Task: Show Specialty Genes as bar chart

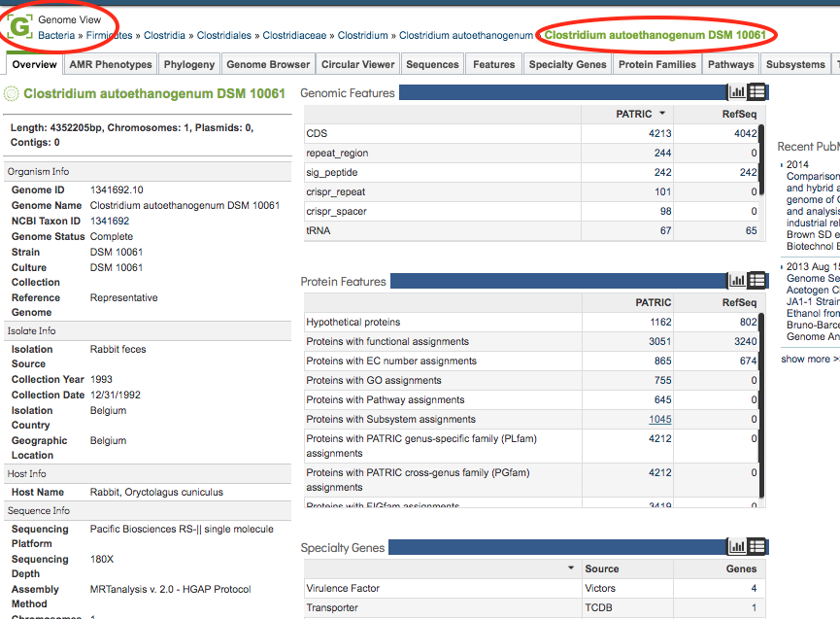Action: (737, 547)
